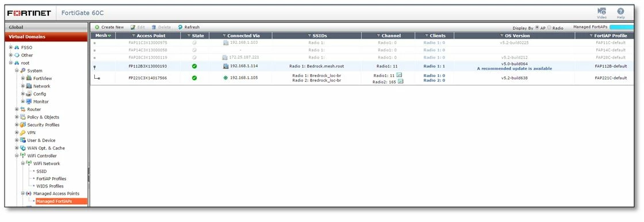Viewport: 644px width, 222px height.
Task: Click the Refresh button
Action: click(189, 27)
